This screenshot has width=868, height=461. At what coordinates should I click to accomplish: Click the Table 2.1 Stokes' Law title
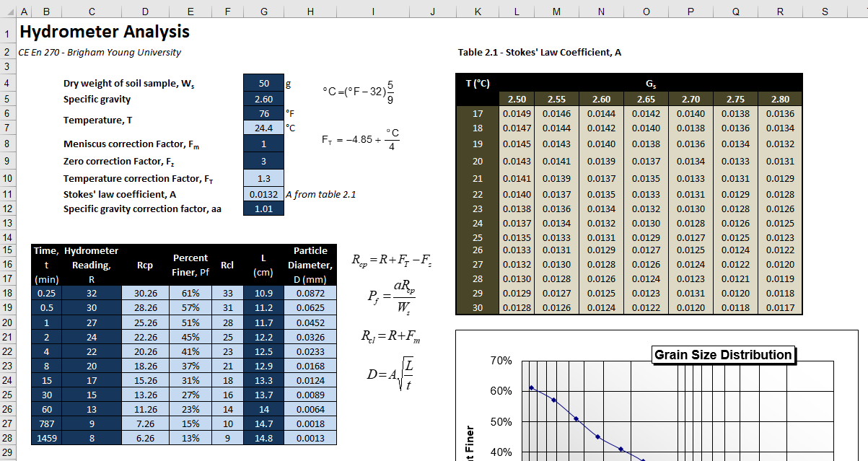539,53
